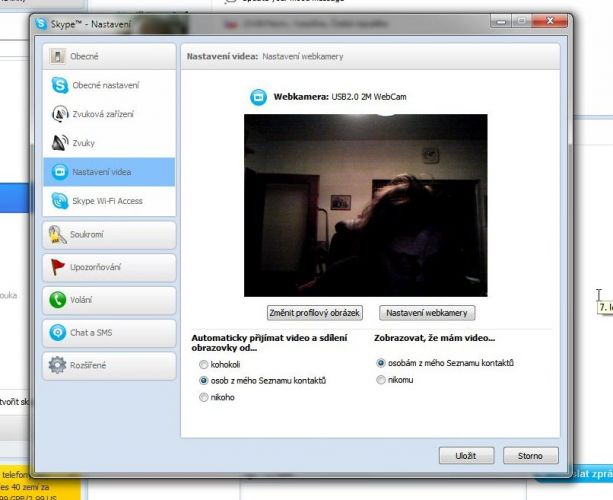Click the Skype logo in title bar
This screenshot has height=500, width=613.
pos(41,24)
